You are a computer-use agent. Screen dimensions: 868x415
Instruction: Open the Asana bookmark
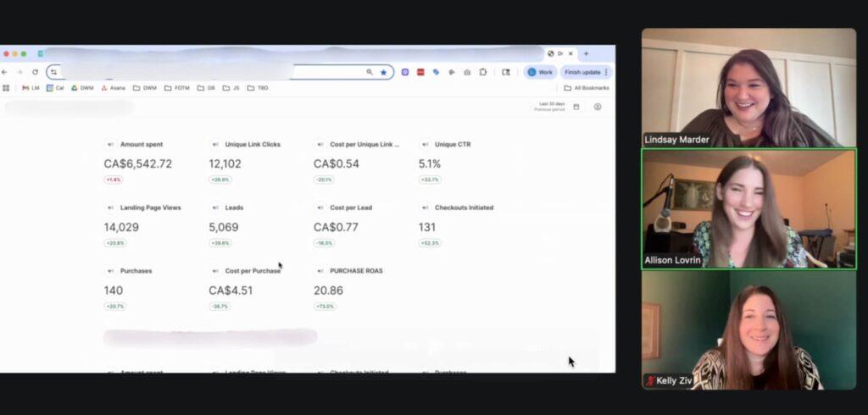click(x=113, y=88)
